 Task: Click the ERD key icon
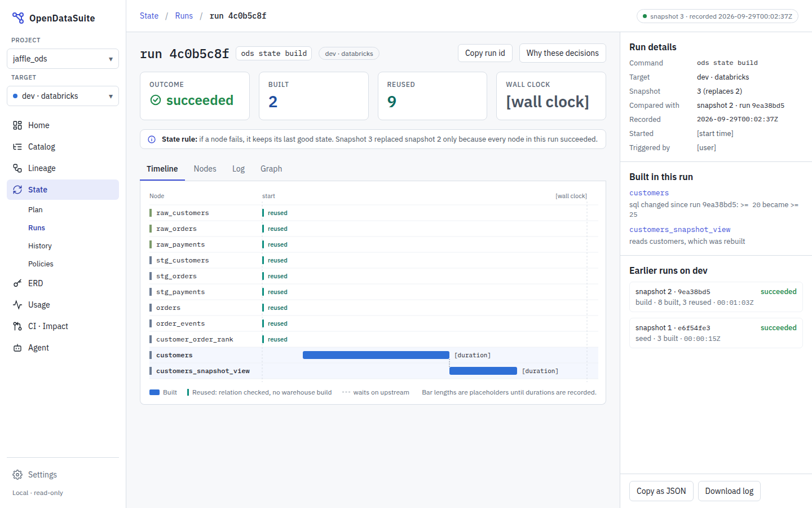(17, 283)
